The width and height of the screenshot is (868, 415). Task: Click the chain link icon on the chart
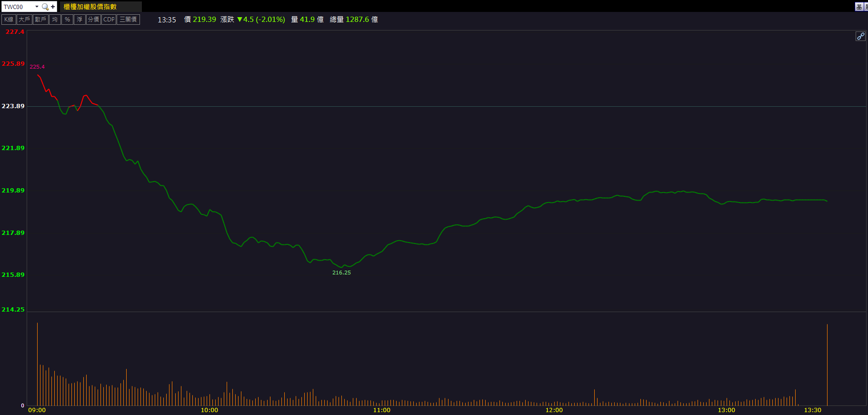click(x=860, y=36)
